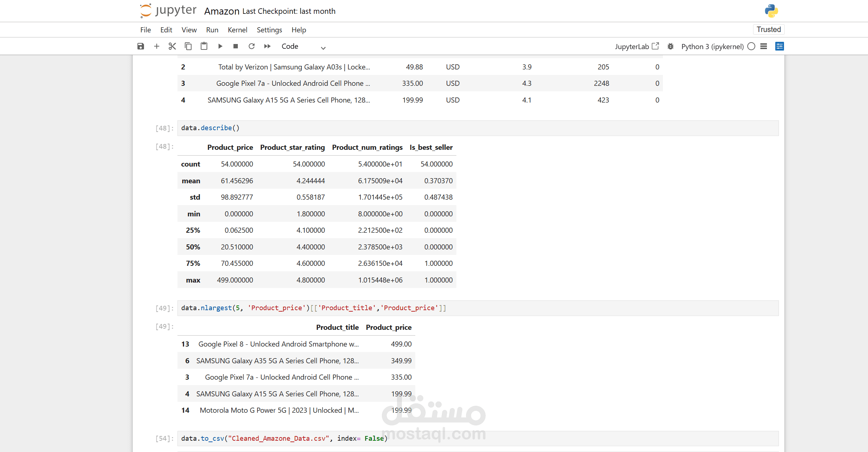868x452 pixels.
Task: Click mean Product_price value 61.456296
Action: (237, 181)
